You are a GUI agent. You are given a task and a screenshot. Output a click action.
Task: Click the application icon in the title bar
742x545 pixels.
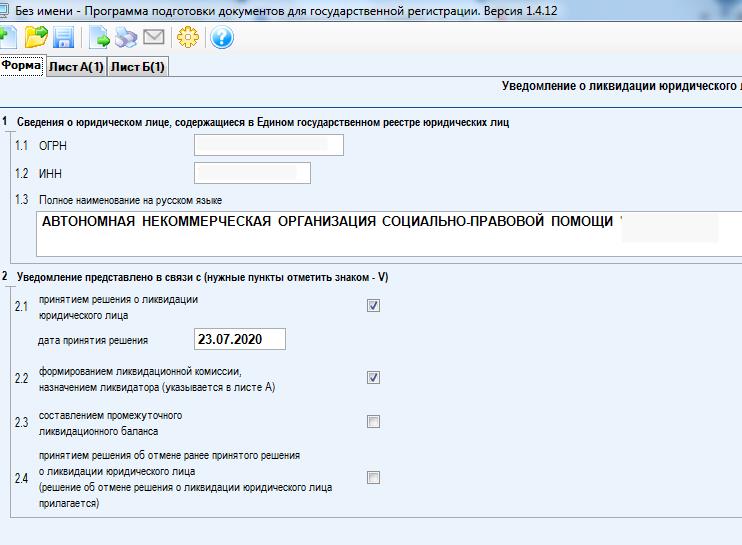coord(9,10)
